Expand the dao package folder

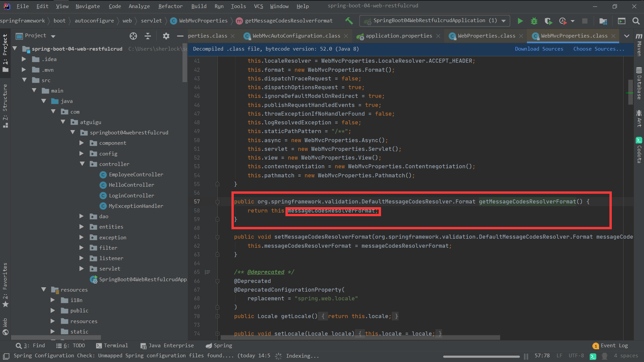click(82, 217)
